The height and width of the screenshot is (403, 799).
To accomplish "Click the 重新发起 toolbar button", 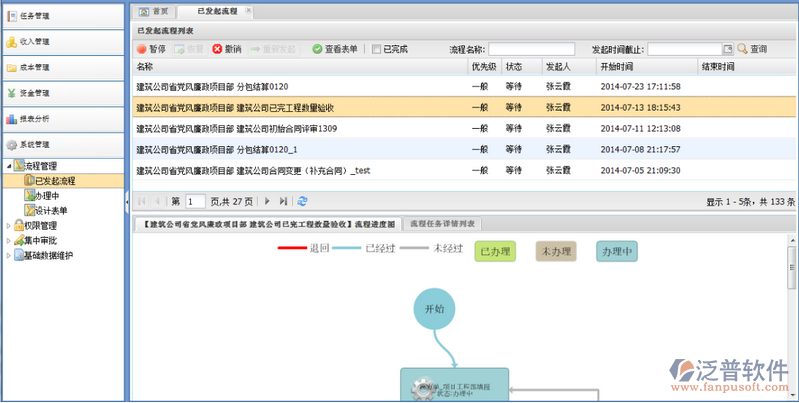I will pos(273,49).
